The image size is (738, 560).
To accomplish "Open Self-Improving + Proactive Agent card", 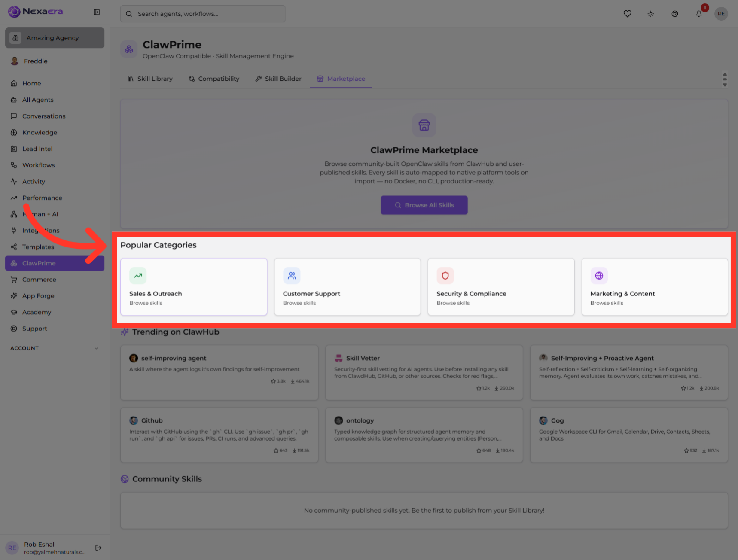I will pyautogui.click(x=629, y=373).
